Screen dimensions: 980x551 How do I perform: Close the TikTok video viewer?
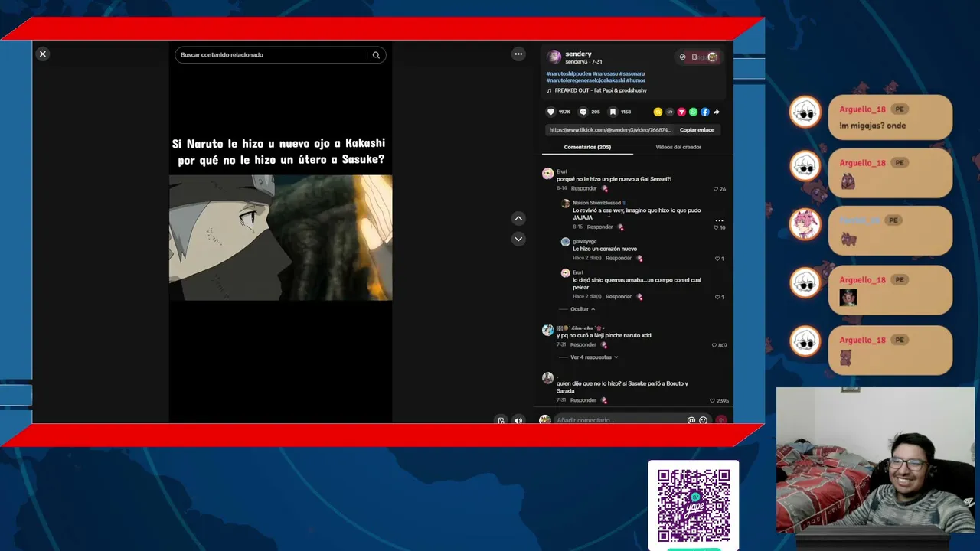43,54
